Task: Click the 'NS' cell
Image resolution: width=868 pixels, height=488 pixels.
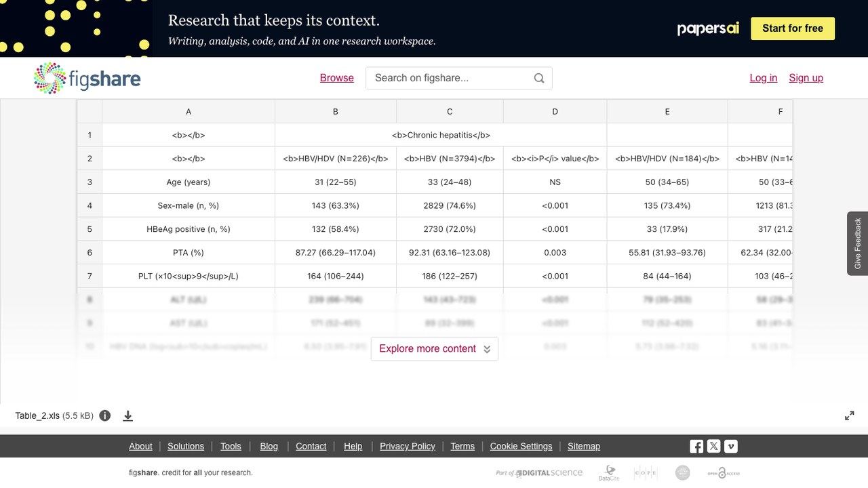Action: [555, 182]
